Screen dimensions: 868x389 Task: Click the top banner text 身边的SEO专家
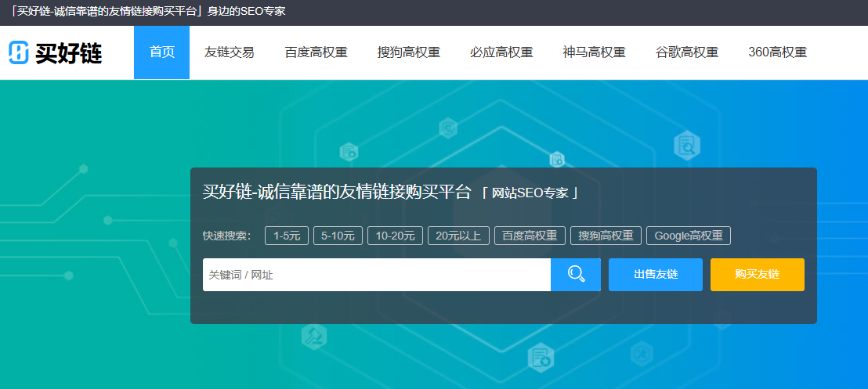[x=246, y=11]
